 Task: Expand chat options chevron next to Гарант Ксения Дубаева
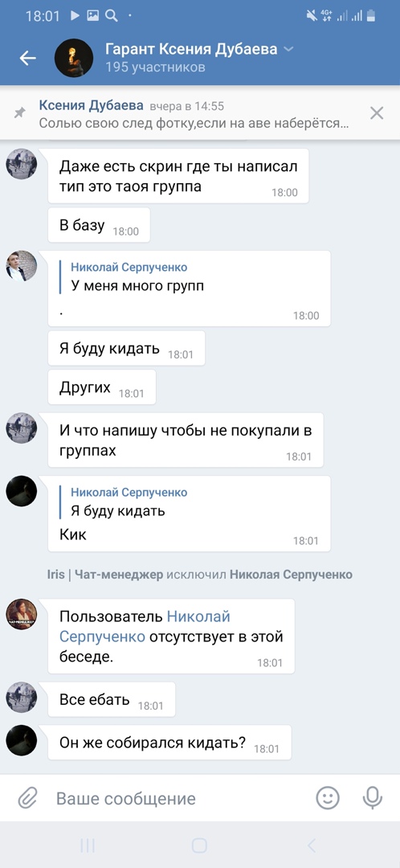click(x=288, y=50)
